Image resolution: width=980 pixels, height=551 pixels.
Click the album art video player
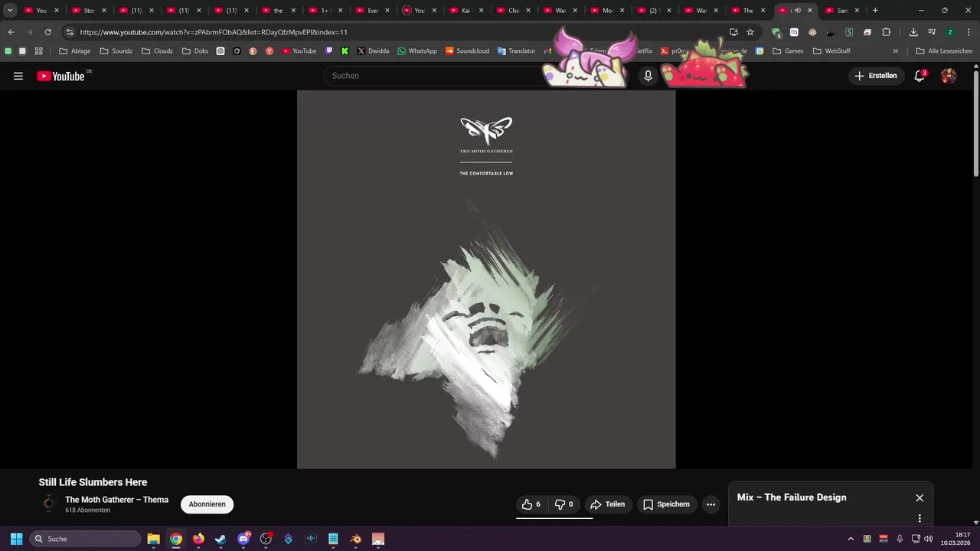point(486,279)
